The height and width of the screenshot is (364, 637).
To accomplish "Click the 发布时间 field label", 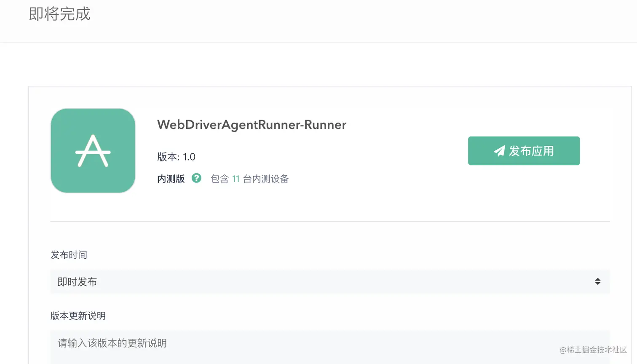I will [x=69, y=255].
